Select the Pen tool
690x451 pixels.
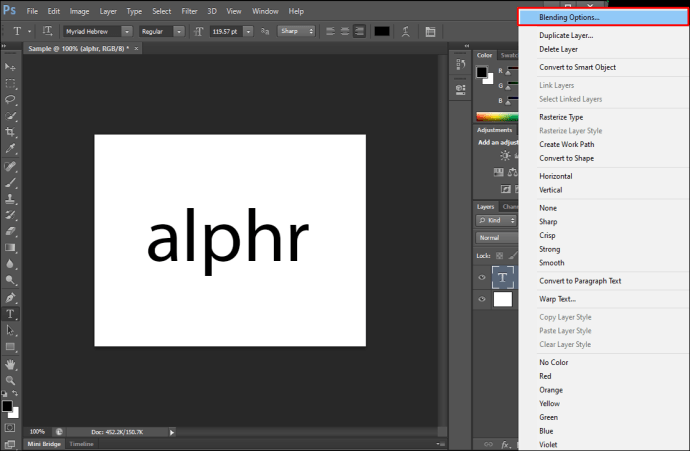pyautogui.click(x=10, y=298)
